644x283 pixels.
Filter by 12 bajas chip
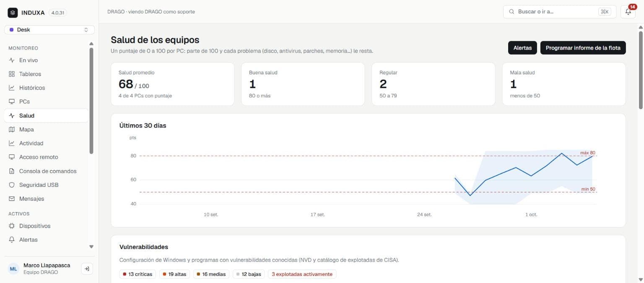point(249,274)
